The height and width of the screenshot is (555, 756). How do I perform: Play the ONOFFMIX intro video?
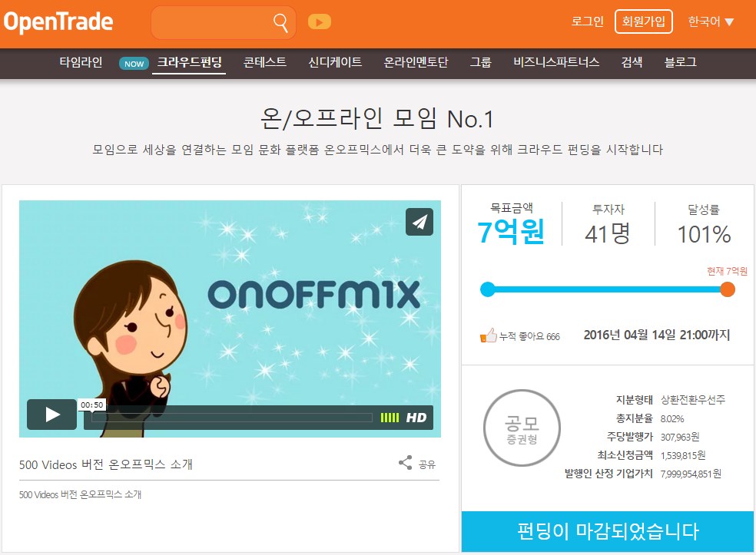click(51, 415)
